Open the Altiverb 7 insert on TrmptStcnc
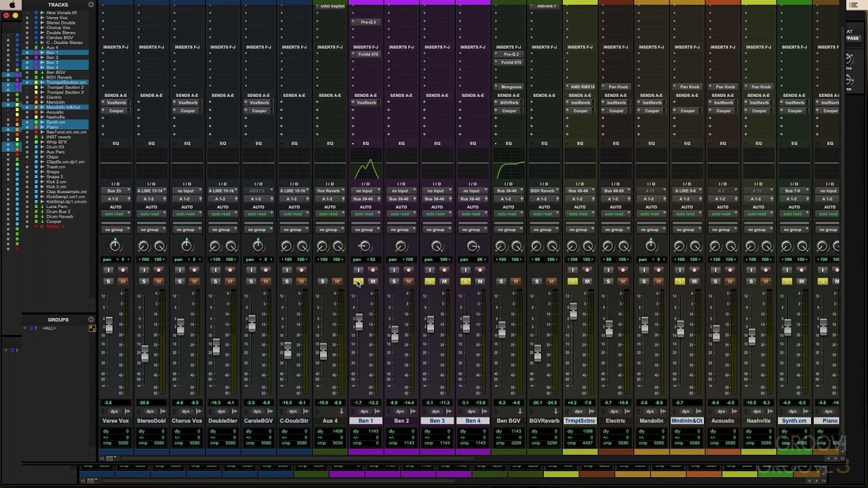 tap(547, 6)
